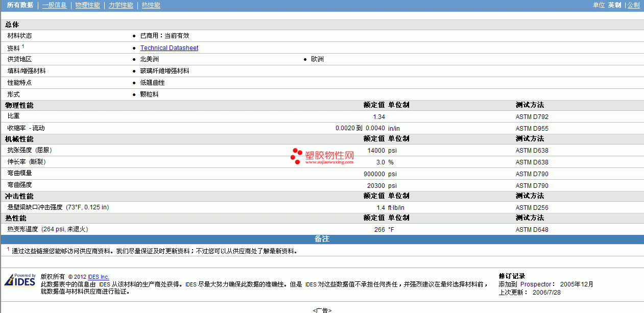Switch to the 物理性能 tab
This screenshot has height=313, width=644.
(87, 5)
